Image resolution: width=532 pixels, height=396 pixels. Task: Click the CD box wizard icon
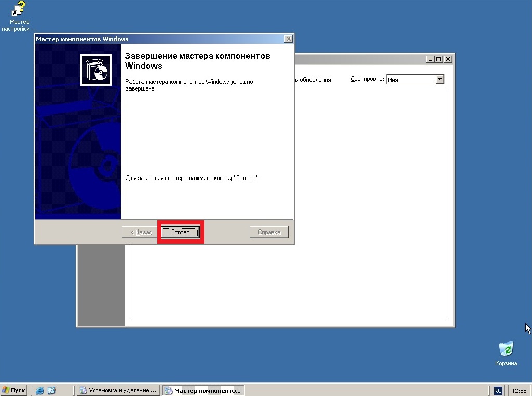(96, 70)
